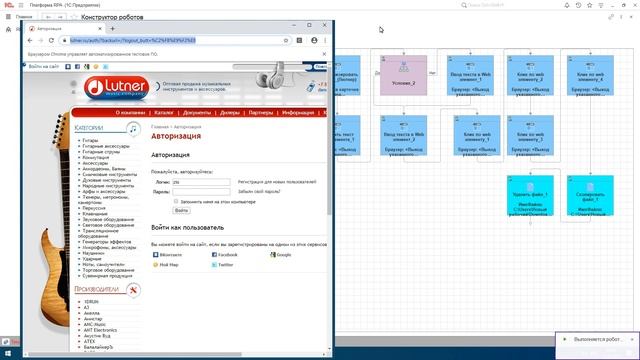Select the Ввод текста в Web элемент_1 node
Viewport: 640px width, 360px height.
click(x=470, y=76)
